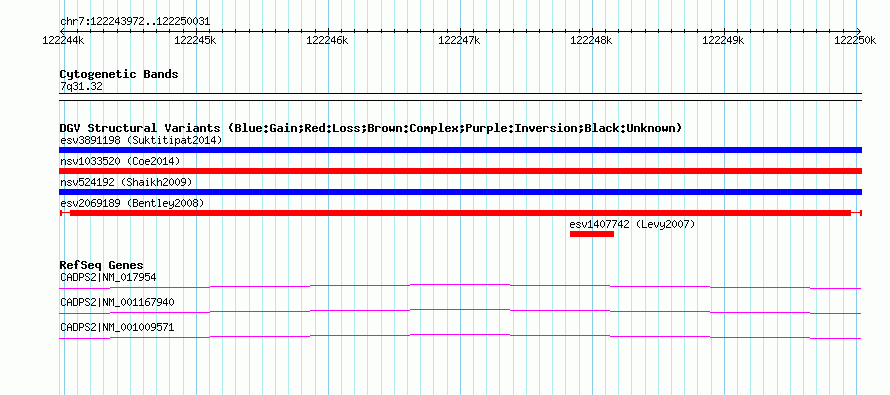Open variant label nsv1033520 (Coe2014)
Viewport: 890px width, 395px height.
[x=120, y=161]
